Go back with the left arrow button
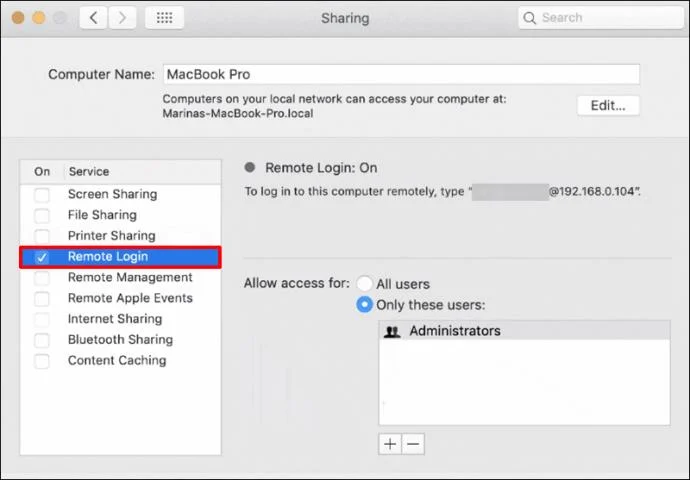This screenshot has width=690, height=480. pos(93,18)
